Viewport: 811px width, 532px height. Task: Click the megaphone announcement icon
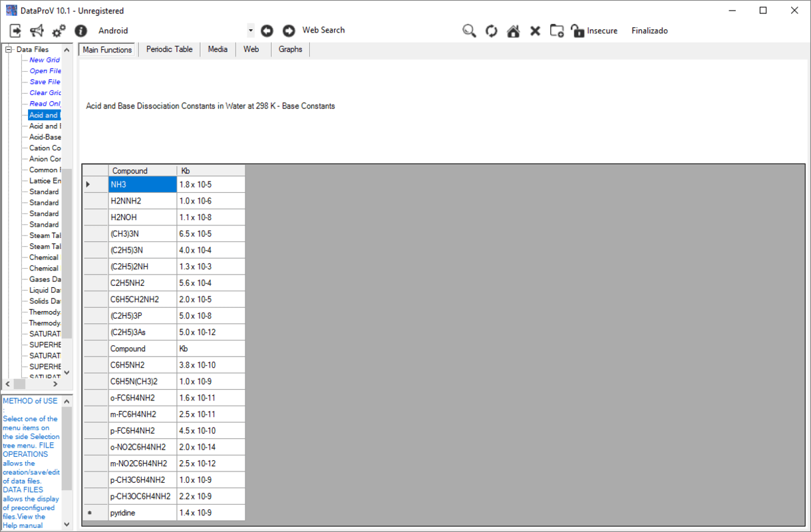(x=37, y=31)
